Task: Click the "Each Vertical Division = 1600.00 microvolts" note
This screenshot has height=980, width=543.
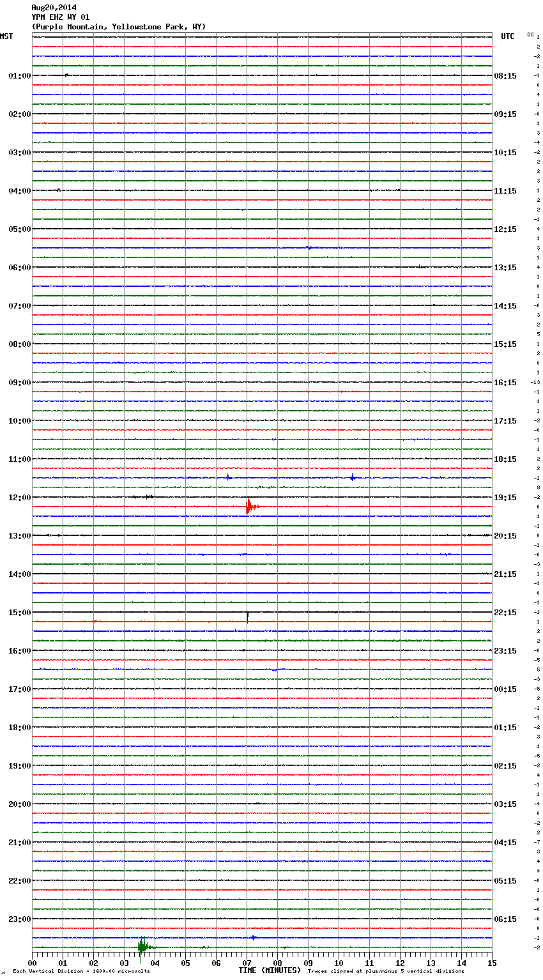Action: click(81, 972)
